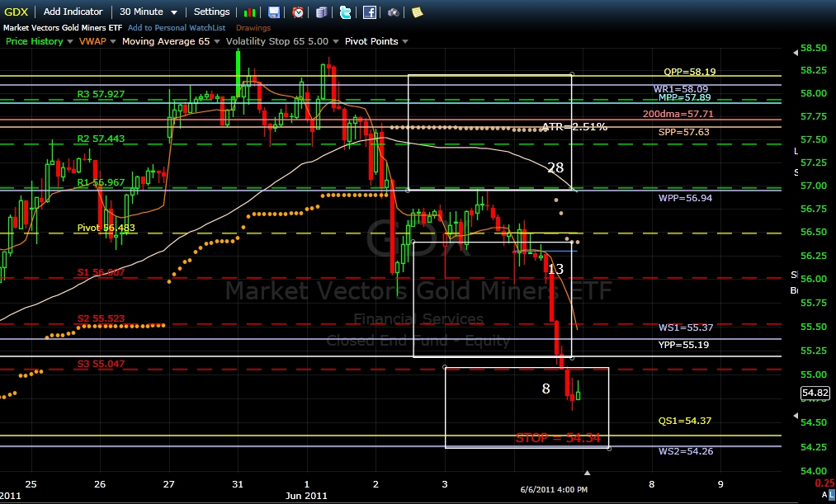The height and width of the screenshot is (504, 836).
Task: Click the GDX ticker symbol
Action: coord(16,12)
